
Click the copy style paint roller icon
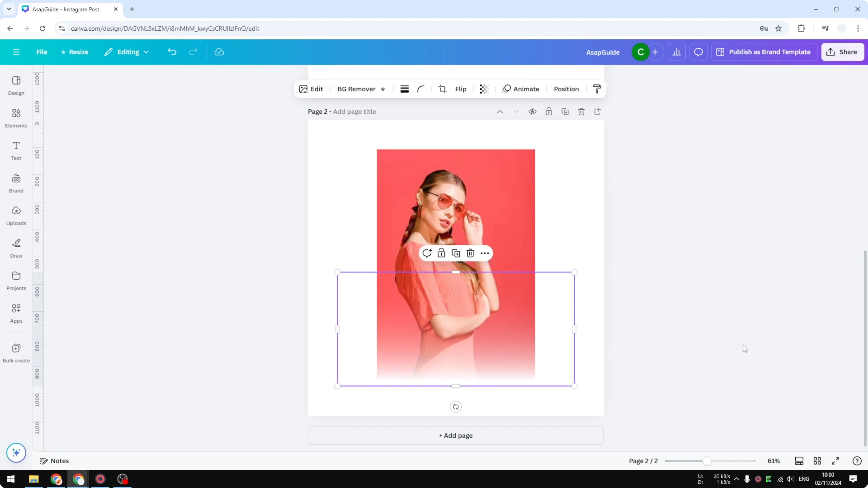coord(597,89)
